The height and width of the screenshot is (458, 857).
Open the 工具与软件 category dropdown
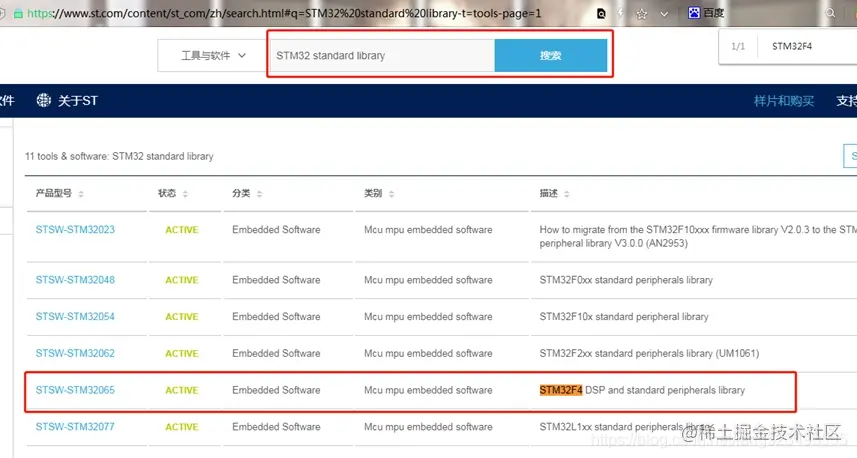coord(212,55)
